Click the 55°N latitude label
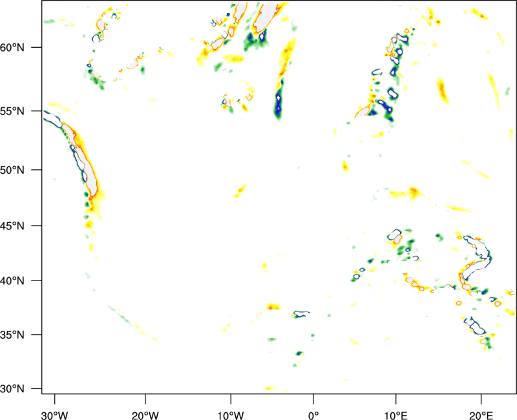 tap(23, 111)
